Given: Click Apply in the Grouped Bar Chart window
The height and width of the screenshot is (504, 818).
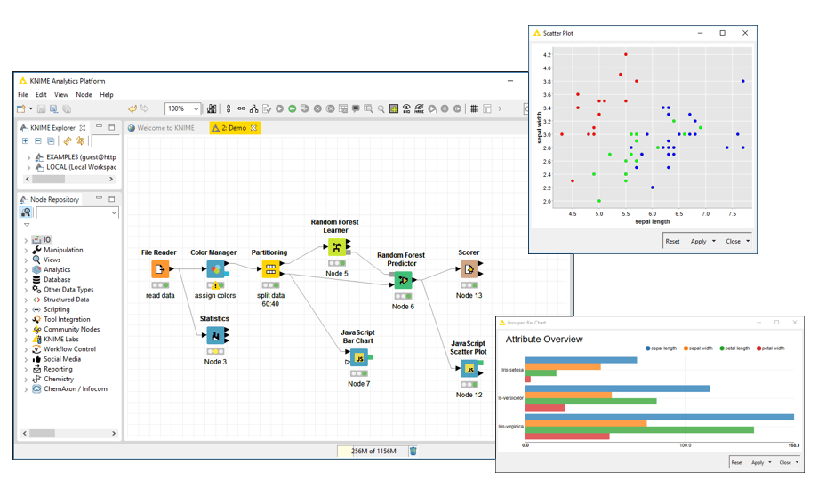Looking at the screenshot, I should pos(758,462).
